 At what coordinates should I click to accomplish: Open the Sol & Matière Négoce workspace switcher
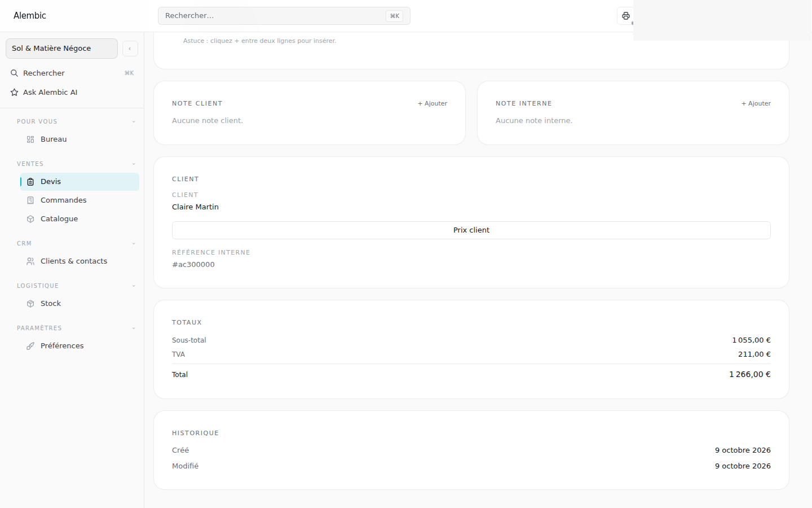61,49
